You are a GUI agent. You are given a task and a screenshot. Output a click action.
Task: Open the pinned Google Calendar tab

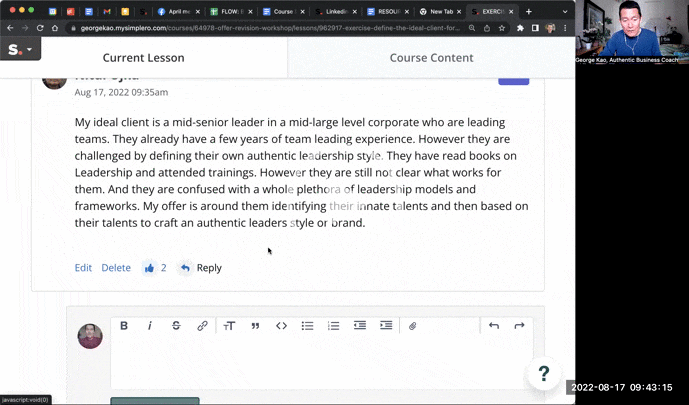coord(53,12)
